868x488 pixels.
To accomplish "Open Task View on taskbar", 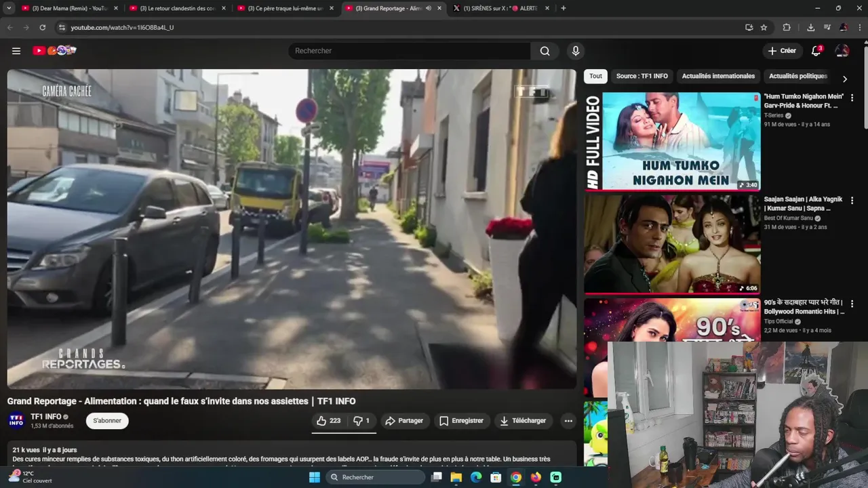I will pos(437,477).
